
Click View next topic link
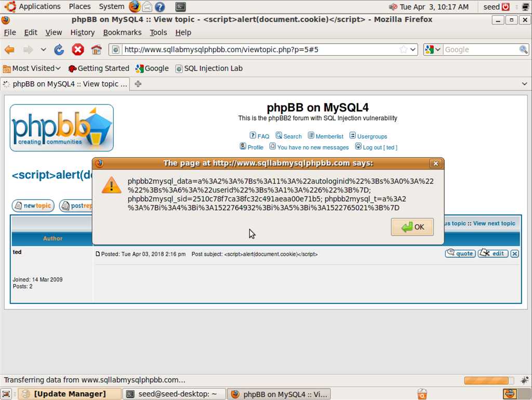[494, 224]
